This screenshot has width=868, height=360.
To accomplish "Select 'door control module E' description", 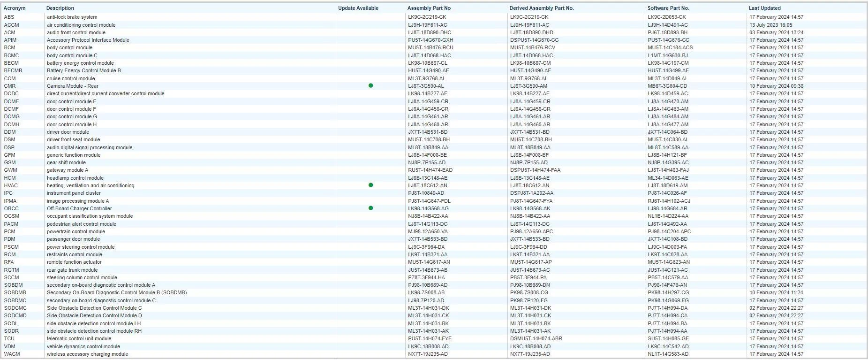I will tap(72, 102).
